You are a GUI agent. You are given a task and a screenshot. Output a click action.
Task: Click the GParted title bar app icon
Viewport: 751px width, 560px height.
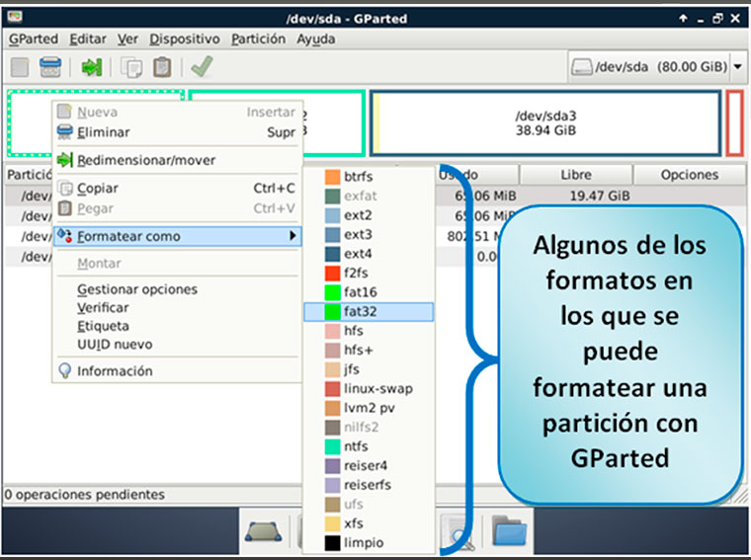[x=15, y=17]
